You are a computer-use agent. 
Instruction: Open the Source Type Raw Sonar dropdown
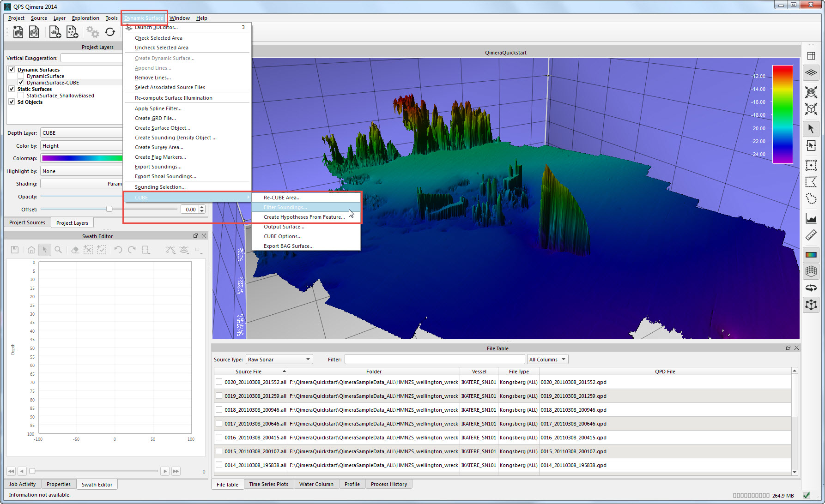pos(279,360)
